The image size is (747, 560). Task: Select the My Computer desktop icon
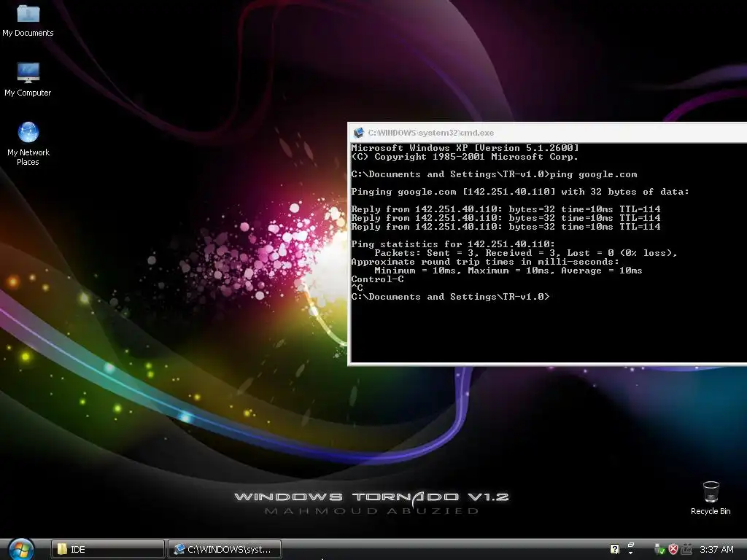28,79
